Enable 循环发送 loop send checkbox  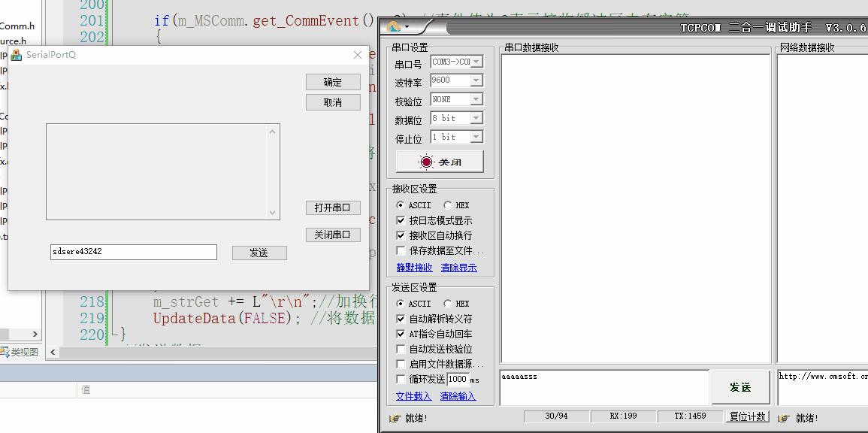click(401, 379)
